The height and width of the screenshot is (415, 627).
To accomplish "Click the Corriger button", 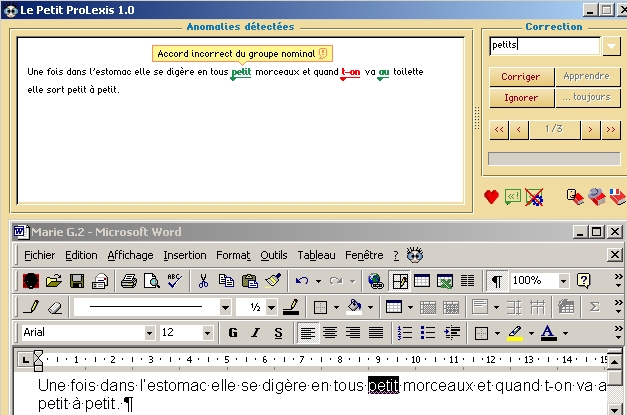I will click(x=521, y=76).
